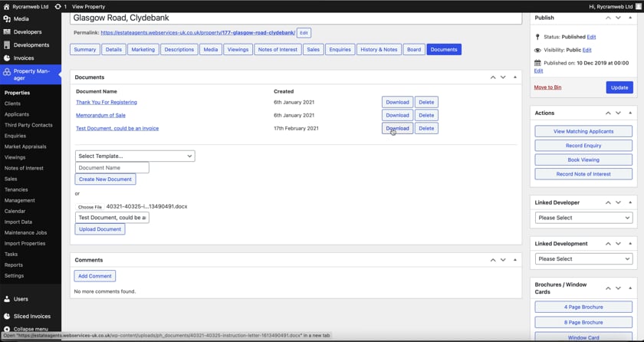Switch to the Details tab
Screen dimensions: 644x342
pos(113,50)
